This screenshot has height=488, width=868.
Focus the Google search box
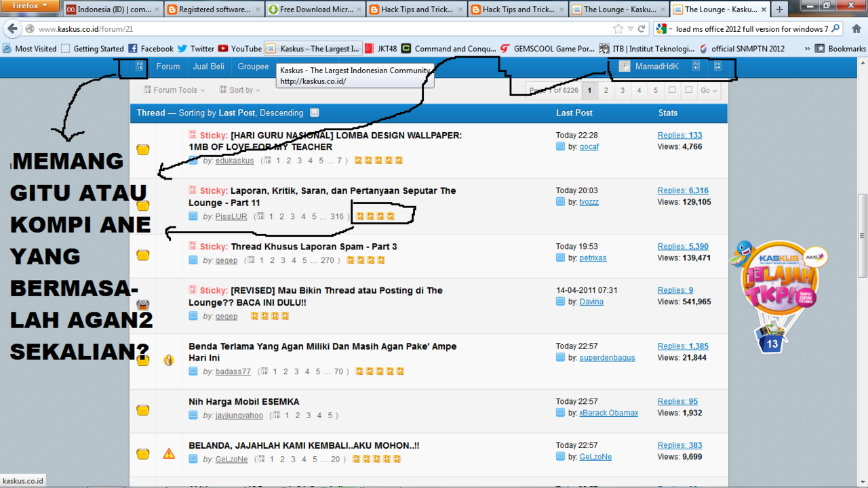(752, 29)
